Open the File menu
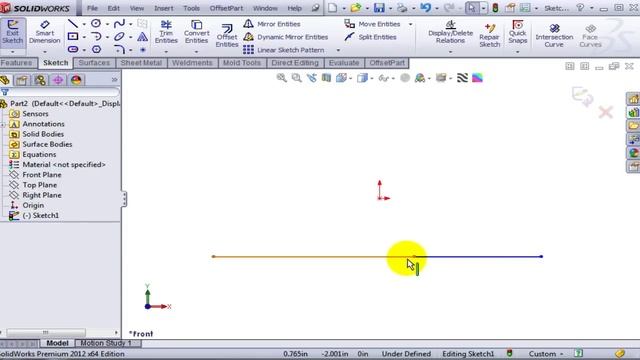 click(92, 8)
